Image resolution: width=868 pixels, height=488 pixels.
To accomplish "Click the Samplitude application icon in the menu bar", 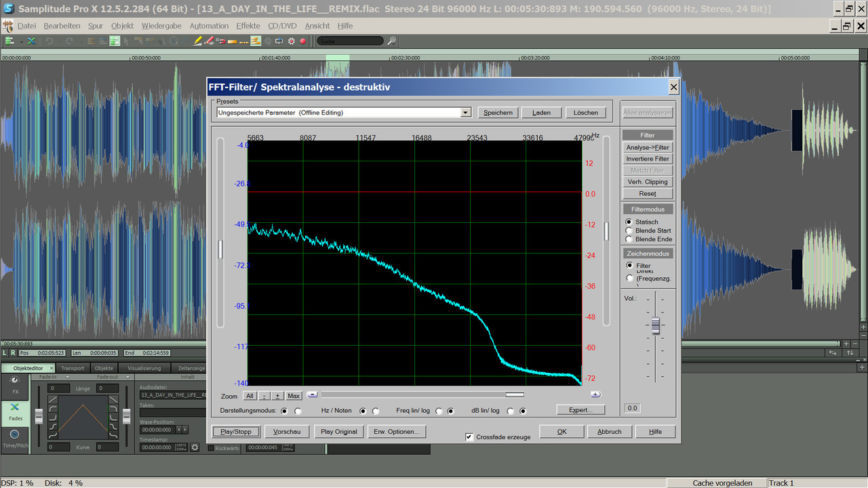I will pos(7,26).
